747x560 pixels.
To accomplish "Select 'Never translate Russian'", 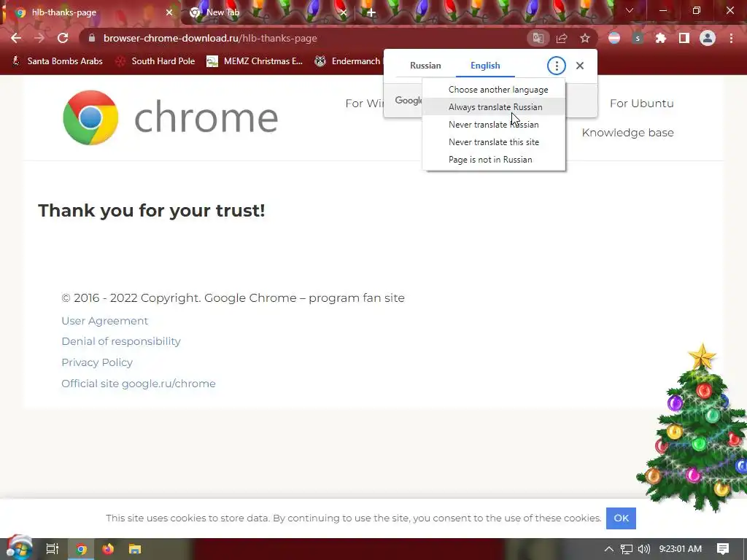I will pyautogui.click(x=494, y=125).
